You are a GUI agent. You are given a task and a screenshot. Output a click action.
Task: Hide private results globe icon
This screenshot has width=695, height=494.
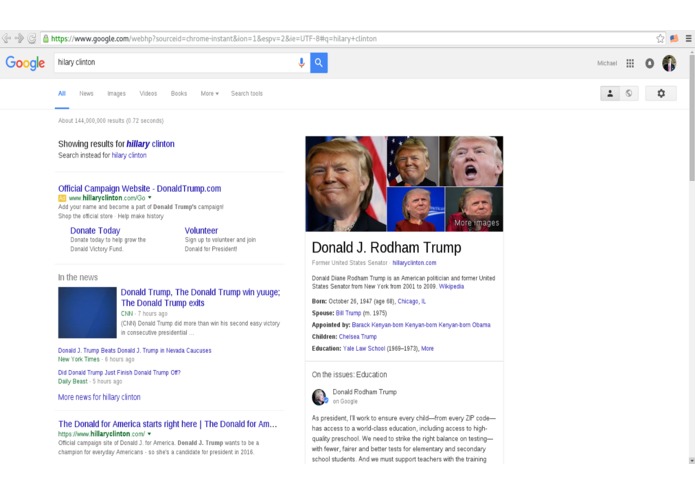[x=629, y=93]
